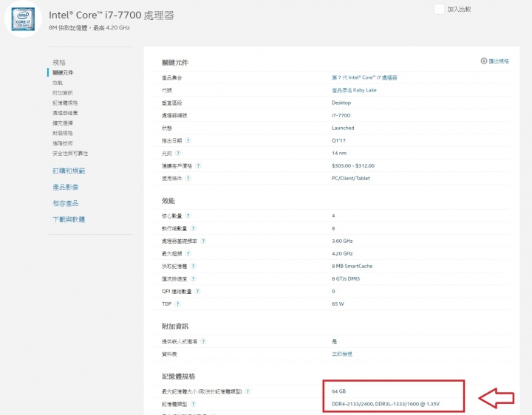This screenshot has height=415, width=532.
Task: Open the 訂購和規範 section link
Action: (69, 171)
